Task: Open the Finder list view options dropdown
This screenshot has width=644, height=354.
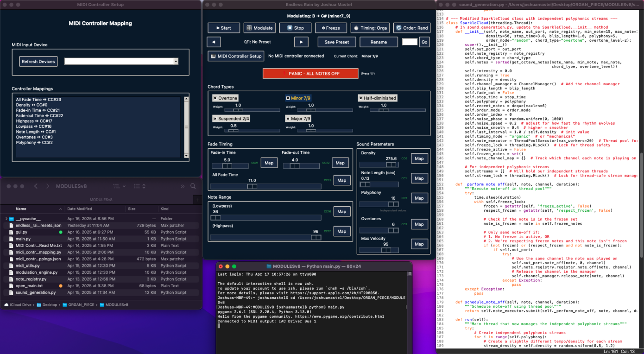Action: pos(119,186)
